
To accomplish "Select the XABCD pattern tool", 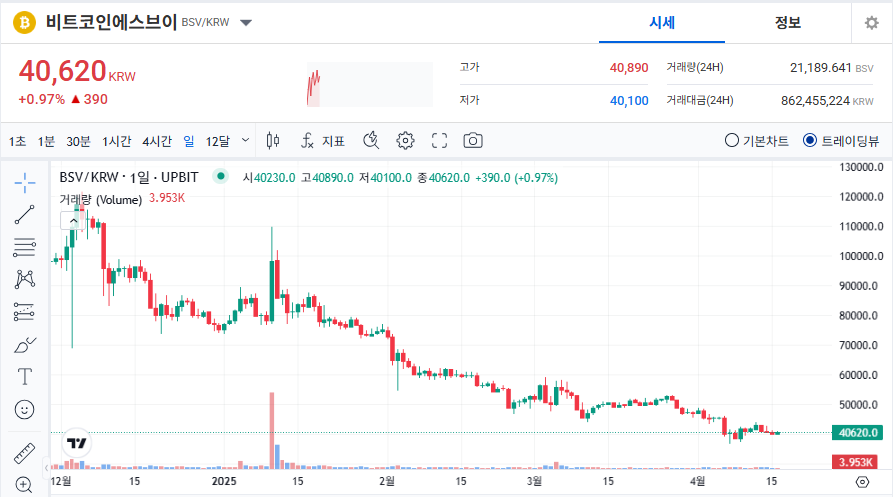I will click(x=24, y=279).
